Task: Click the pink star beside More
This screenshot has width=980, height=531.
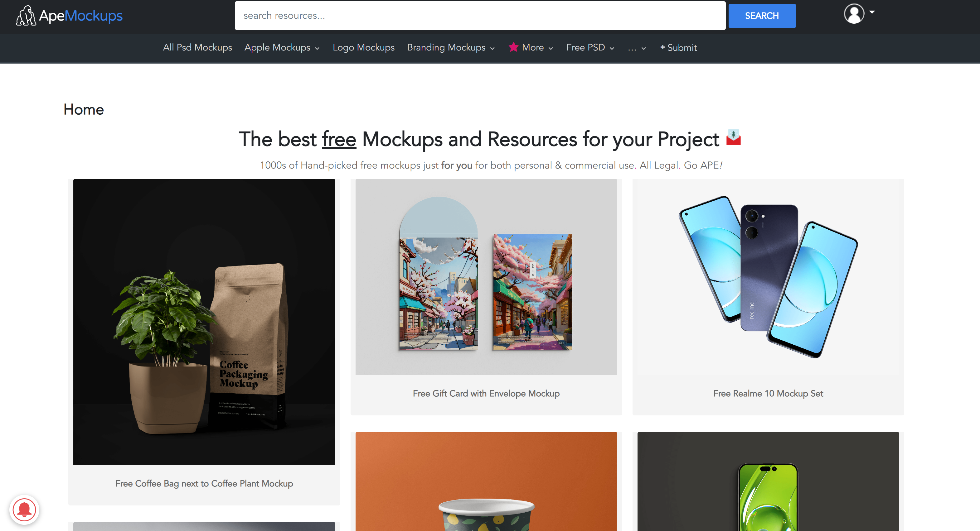Action: [513, 47]
